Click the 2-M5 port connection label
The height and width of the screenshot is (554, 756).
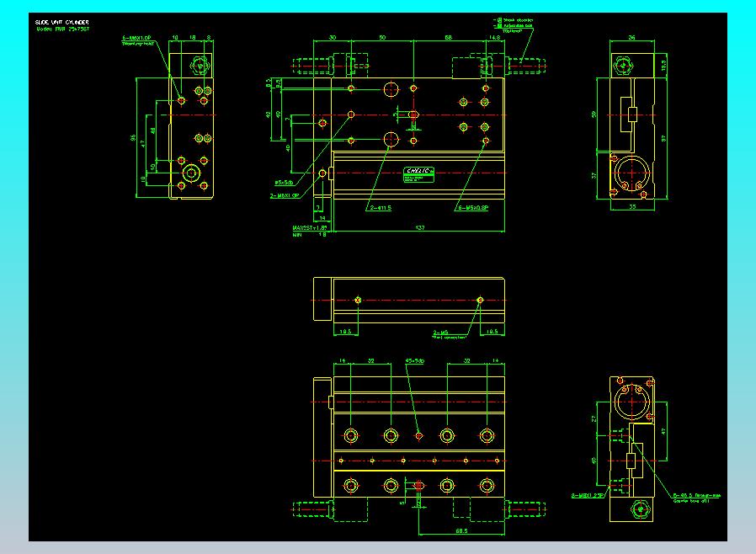pyautogui.click(x=440, y=333)
